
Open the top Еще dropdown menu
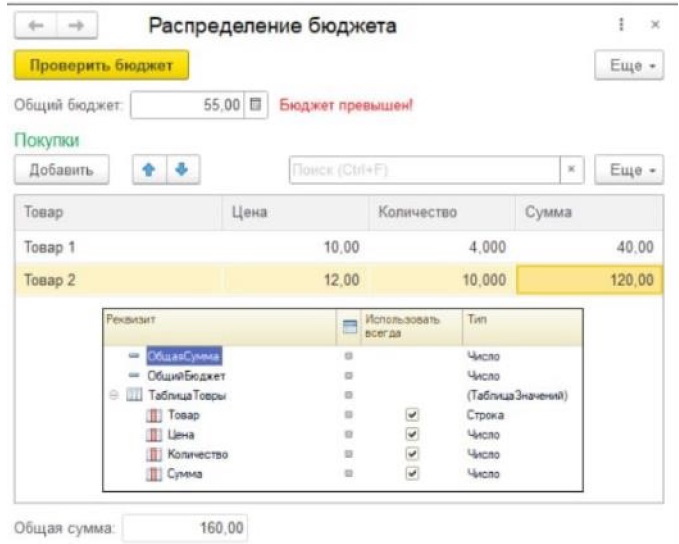(628, 65)
